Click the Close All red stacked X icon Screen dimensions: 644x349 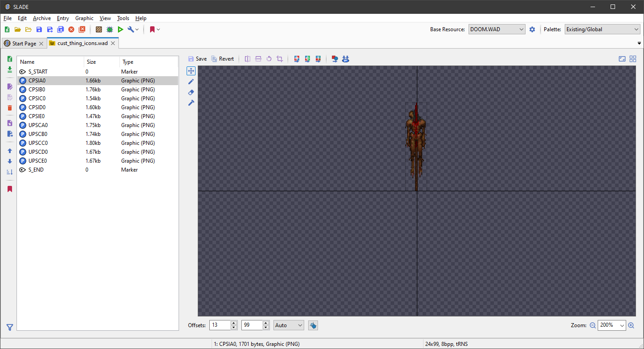point(82,29)
